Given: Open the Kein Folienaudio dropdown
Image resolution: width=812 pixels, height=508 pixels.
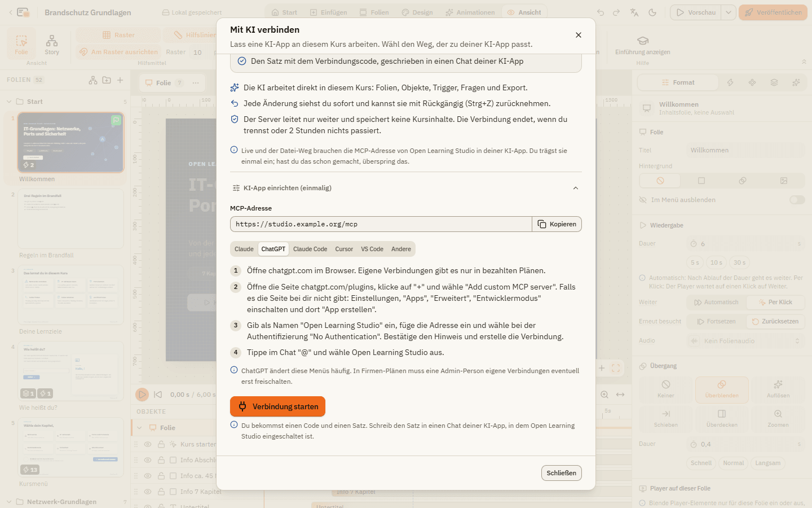Looking at the screenshot, I should (745, 341).
